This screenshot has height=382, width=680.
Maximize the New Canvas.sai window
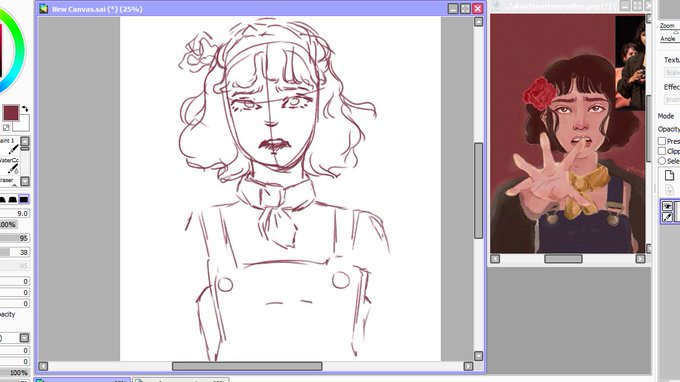tap(465, 9)
